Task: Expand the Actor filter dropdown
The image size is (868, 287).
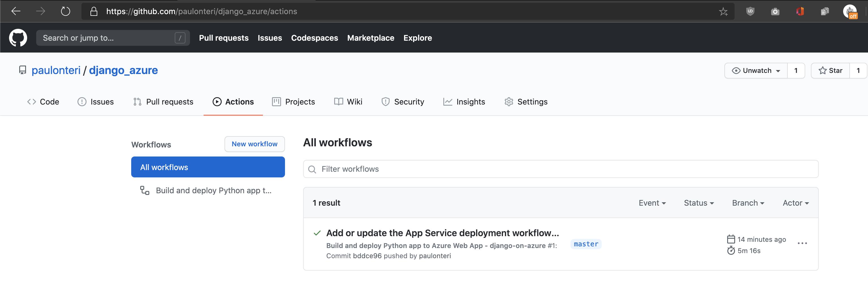Action: (x=795, y=203)
